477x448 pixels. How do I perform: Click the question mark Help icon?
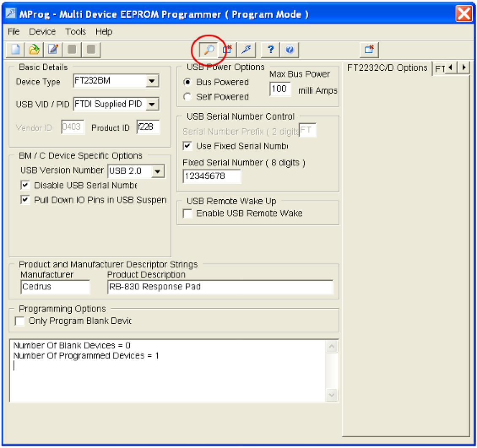tap(271, 50)
